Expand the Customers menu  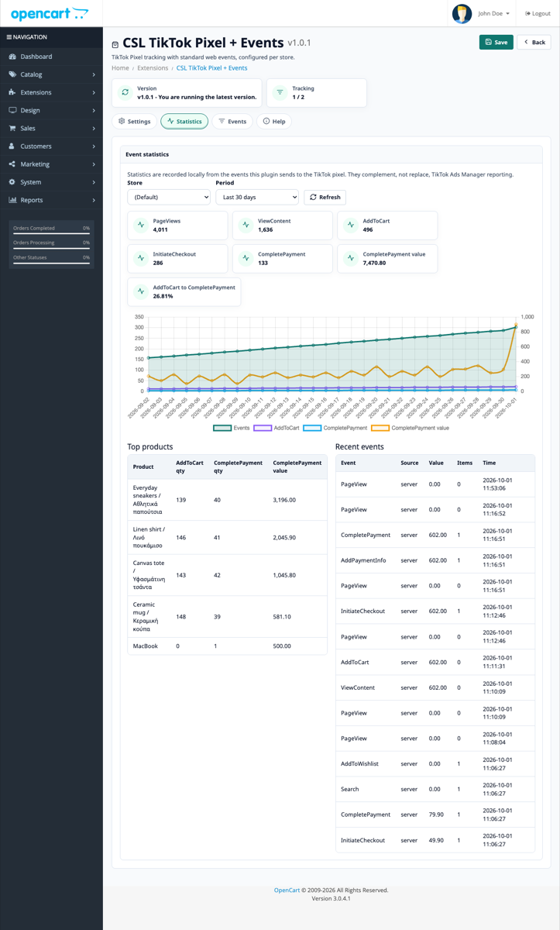(x=51, y=146)
